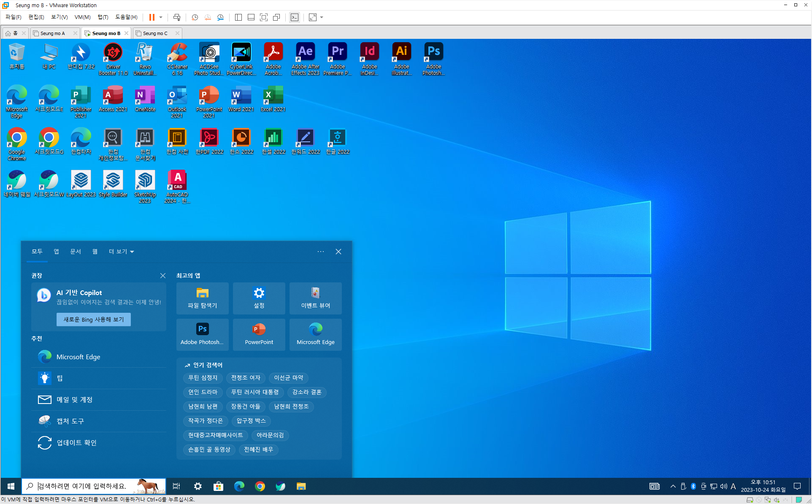
Task: Open the CyberLink PowerDirector desktop icon
Action: 241,59
